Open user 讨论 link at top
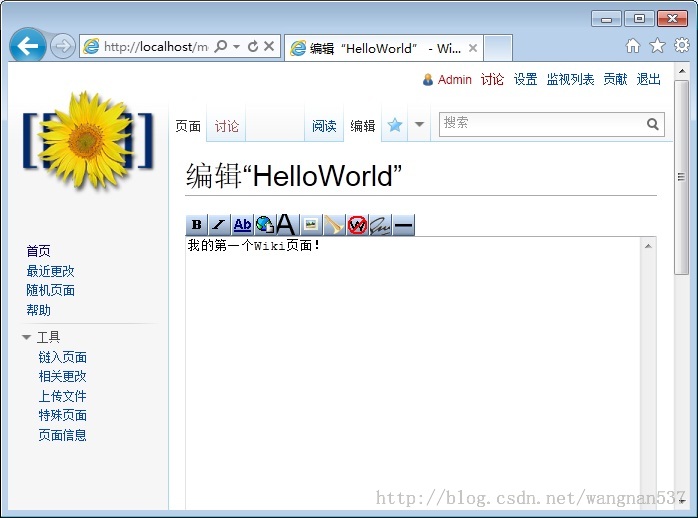This screenshot has width=698, height=518. click(x=492, y=80)
